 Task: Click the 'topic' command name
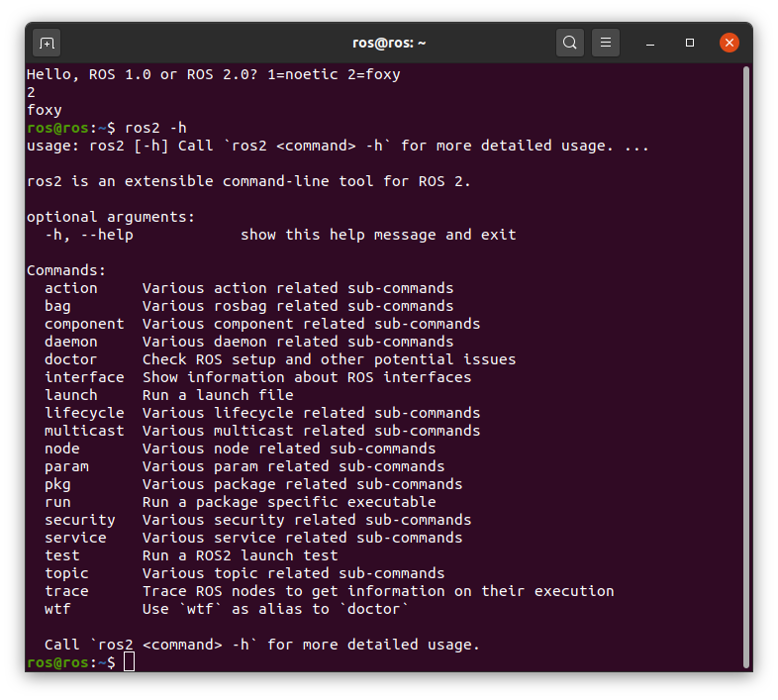pos(66,573)
